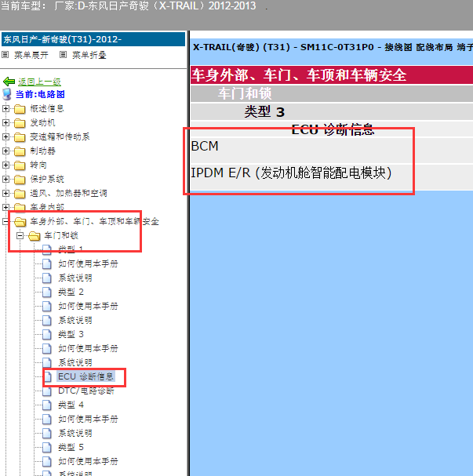Select the 通风、加热器和空调 folder label

tap(68, 194)
